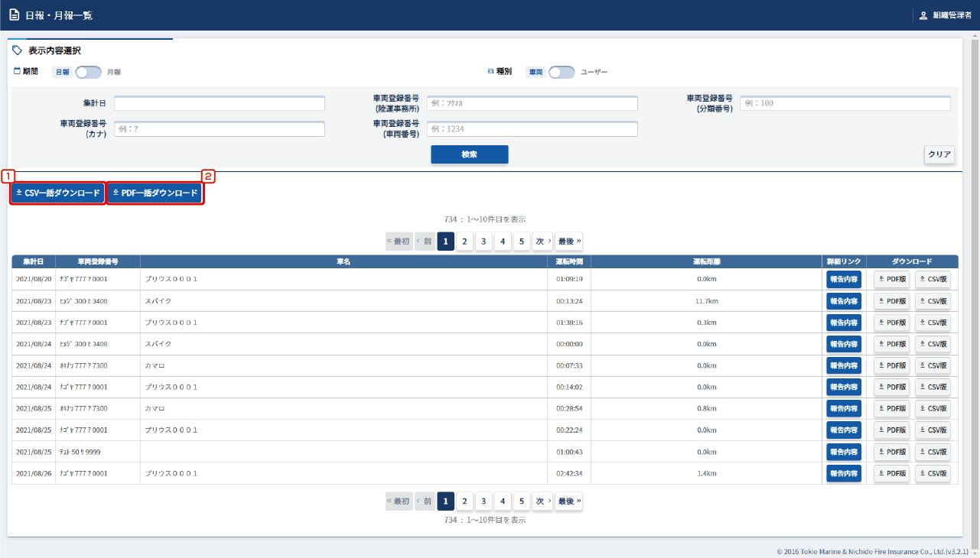Screen dimensions: 980x558
Task: Open 報告内容 for the テスト50り9999 row
Action: click(x=844, y=452)
